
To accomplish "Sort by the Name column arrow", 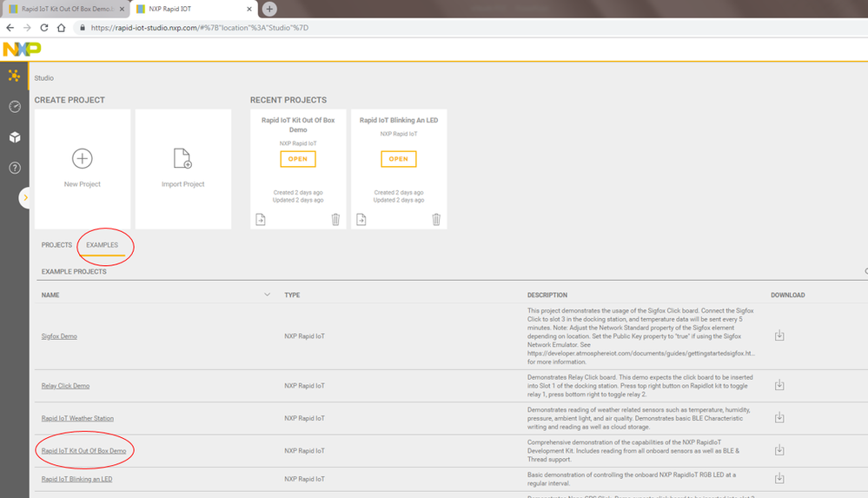I will [267, 295].
